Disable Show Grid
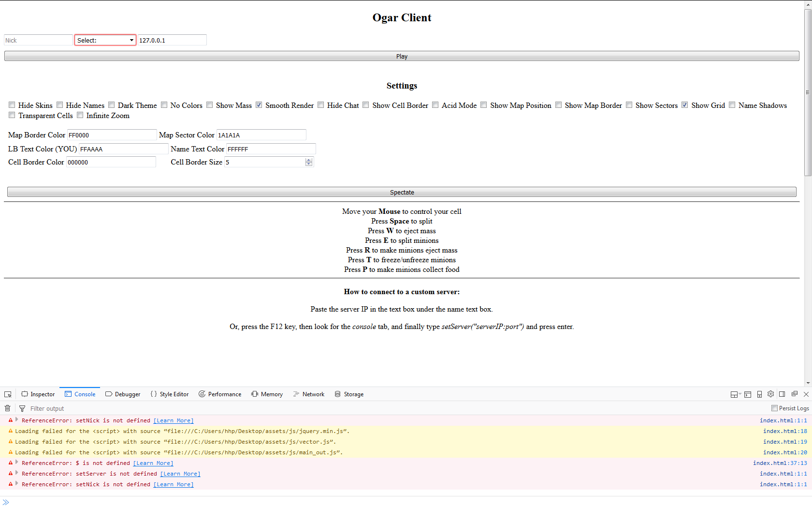812x508 pixels. coord(684,105)
